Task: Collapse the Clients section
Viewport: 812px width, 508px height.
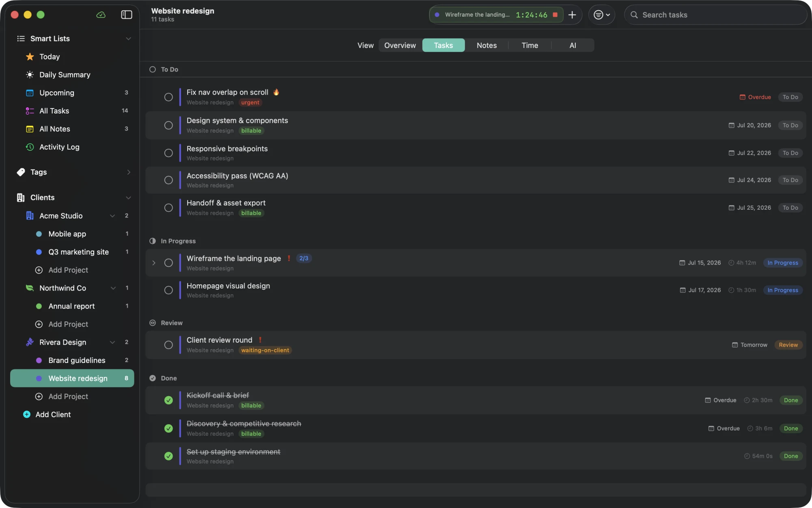Action: tap(128, 198)
